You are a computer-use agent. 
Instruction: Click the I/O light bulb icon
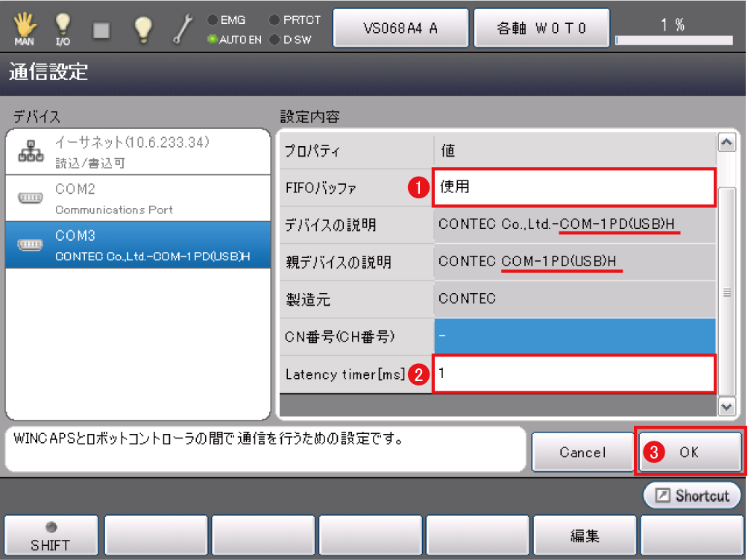point(63,28)
